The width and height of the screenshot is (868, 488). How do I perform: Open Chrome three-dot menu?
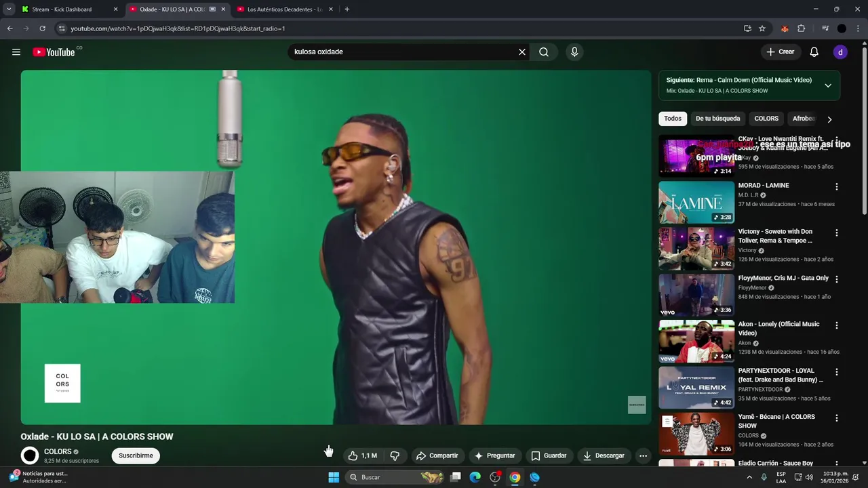(856, 28)
